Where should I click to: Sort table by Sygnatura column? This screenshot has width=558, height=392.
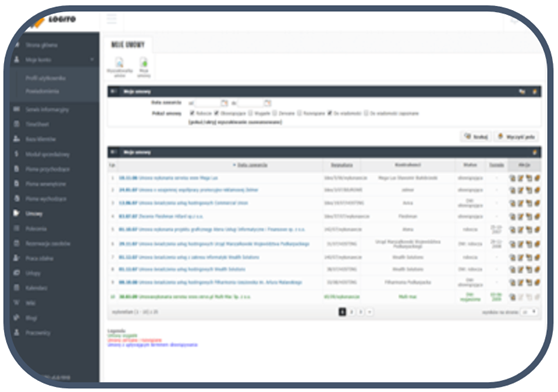coord(342,165)
